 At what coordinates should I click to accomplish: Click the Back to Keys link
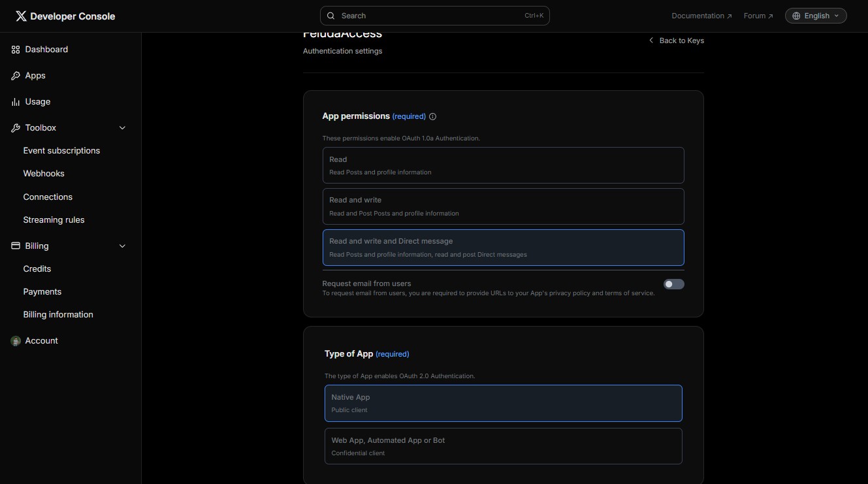tap(676, 40)
